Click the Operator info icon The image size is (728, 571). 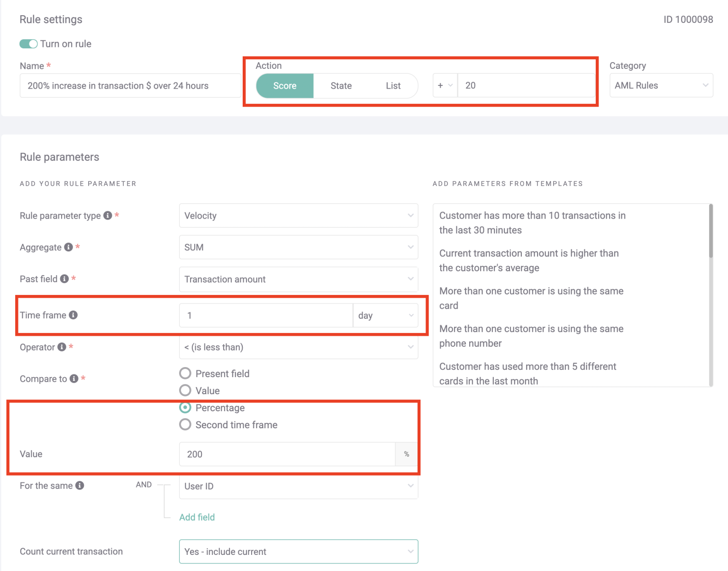pos(62,347)
